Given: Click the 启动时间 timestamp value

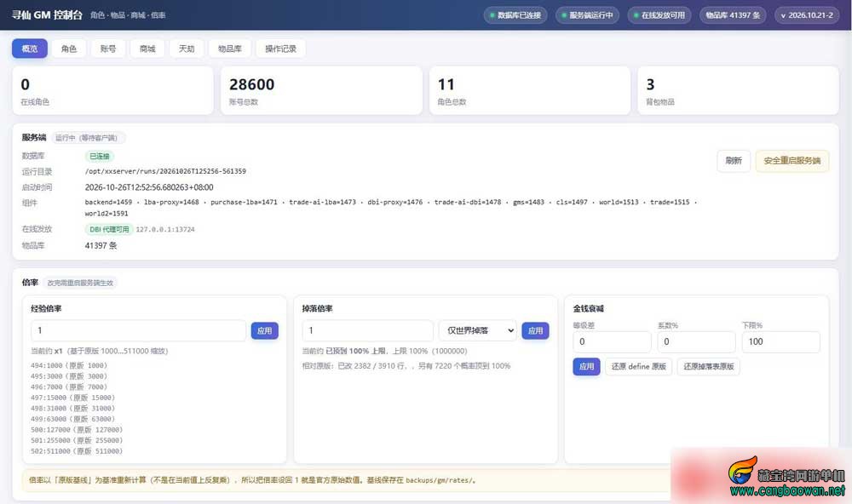Looking at the screenshot, I should 149,187.
